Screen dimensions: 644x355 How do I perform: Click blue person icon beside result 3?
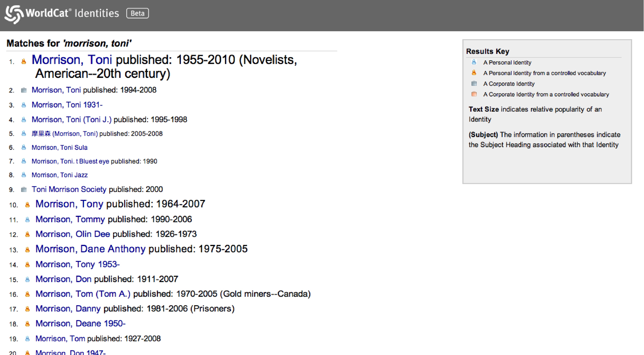(24, 105)
